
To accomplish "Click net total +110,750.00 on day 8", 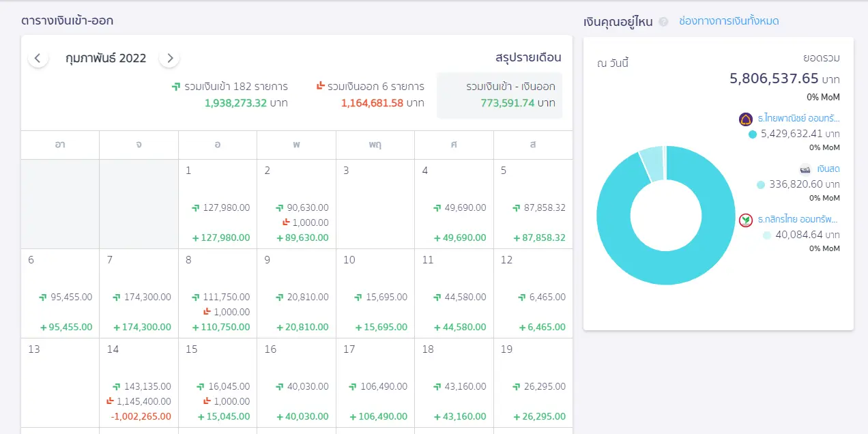I will [x=220, y=328].
